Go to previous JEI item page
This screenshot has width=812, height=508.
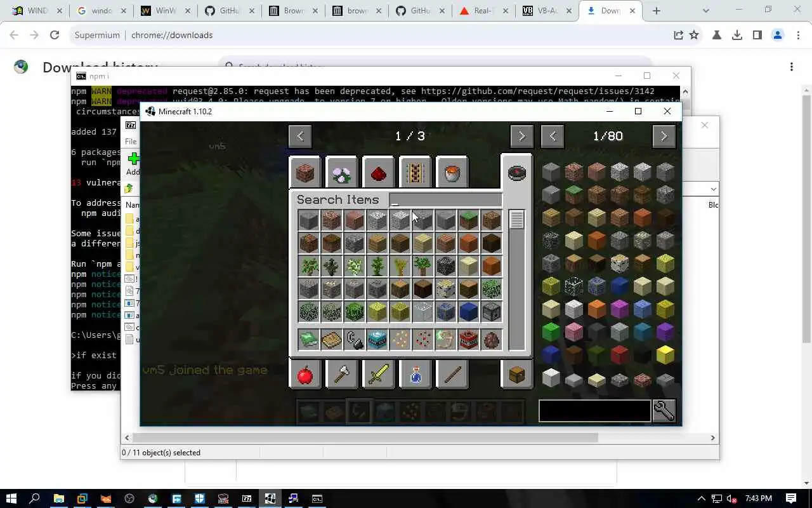pyautogui.click(x=553, y=136)
